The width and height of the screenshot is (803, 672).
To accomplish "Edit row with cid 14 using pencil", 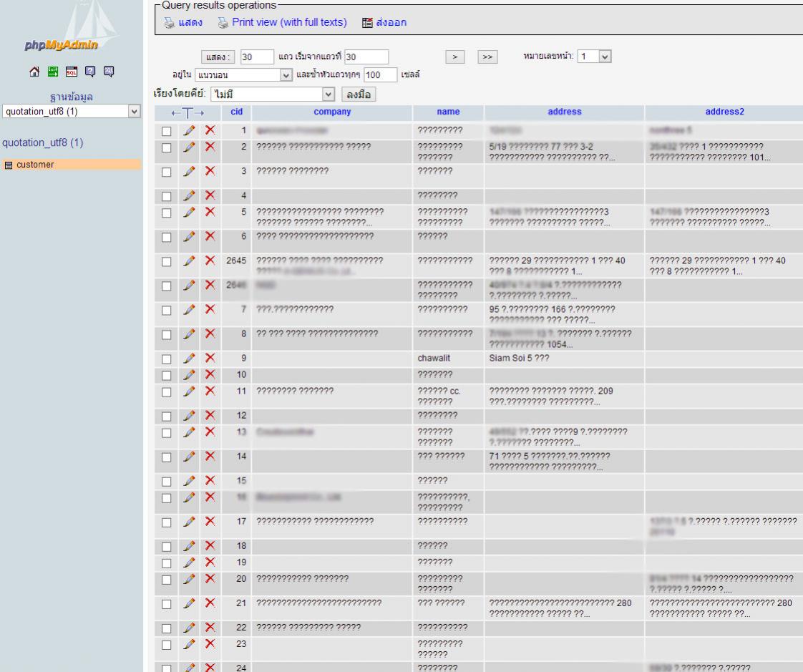I will [189, 457].
